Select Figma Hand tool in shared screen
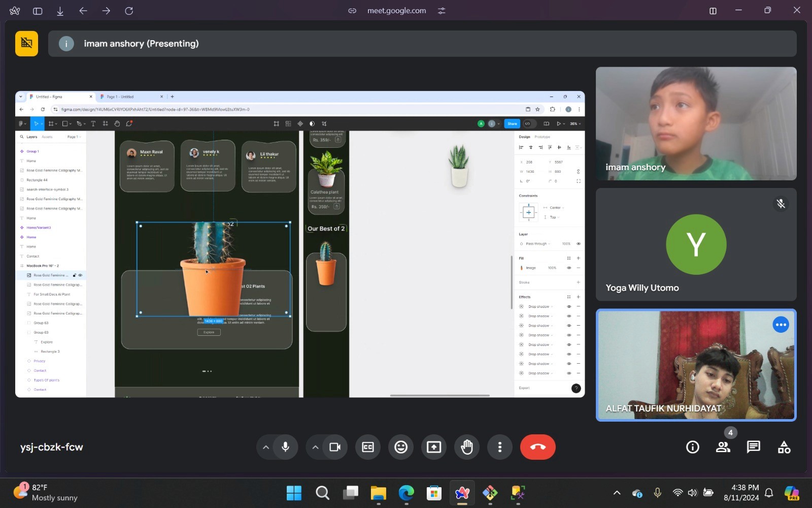This screenshot has height=508, width=812. (x=117, y=123)
